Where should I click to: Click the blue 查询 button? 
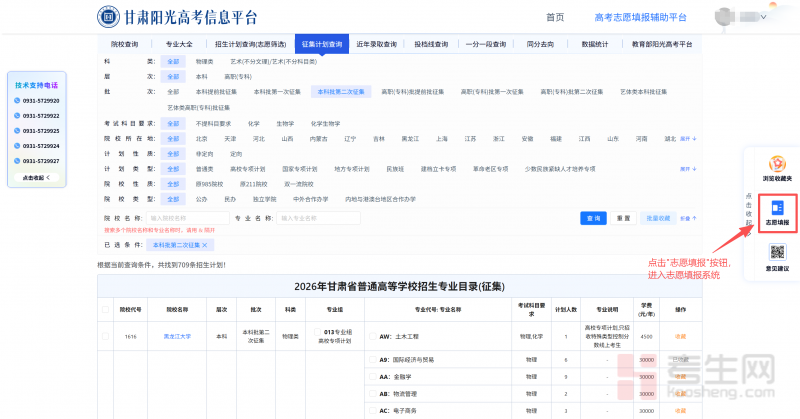[x=593, y=218]
